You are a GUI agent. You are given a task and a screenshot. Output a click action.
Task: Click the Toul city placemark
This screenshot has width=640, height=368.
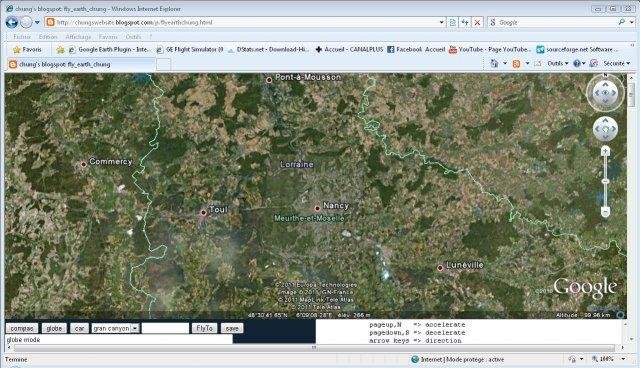click(x=203, y=213)
